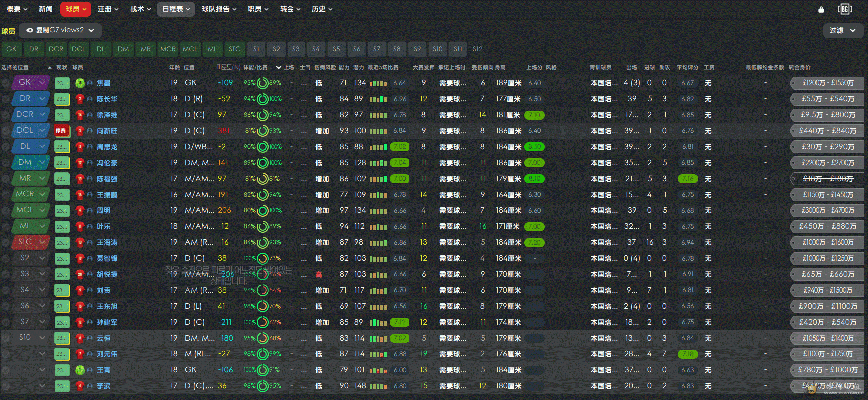Viewport: 868px width, 400px height.
Task: Open S10 position dropdown for 云恒
Action: pyautogui.click(x=31, y=338)
